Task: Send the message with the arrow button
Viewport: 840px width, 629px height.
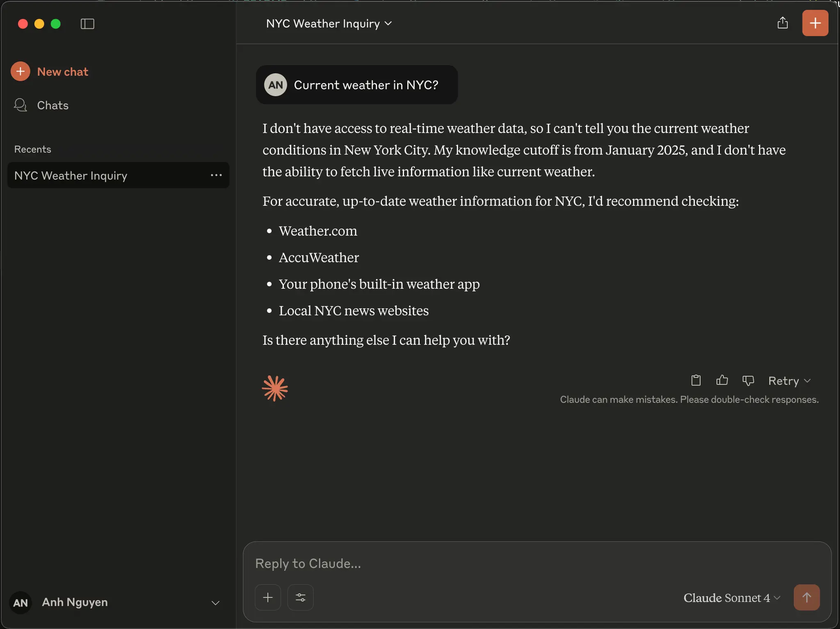Action: 806,597
